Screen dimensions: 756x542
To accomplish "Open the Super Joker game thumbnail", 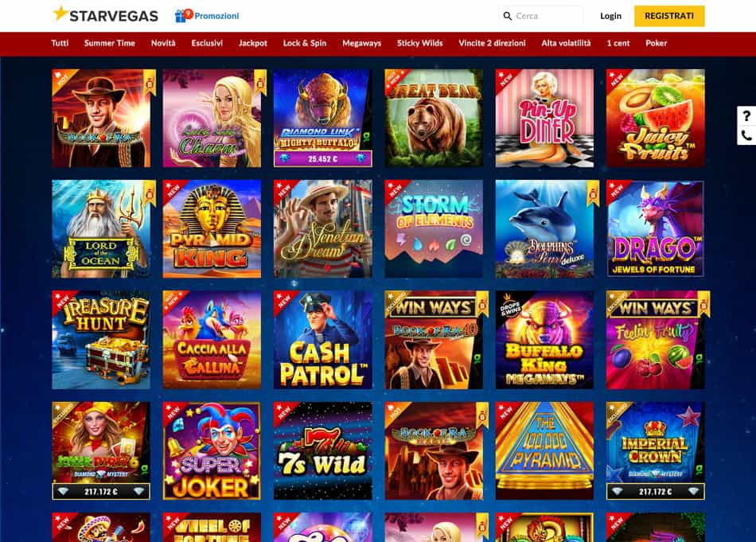I will click(212, 450).
